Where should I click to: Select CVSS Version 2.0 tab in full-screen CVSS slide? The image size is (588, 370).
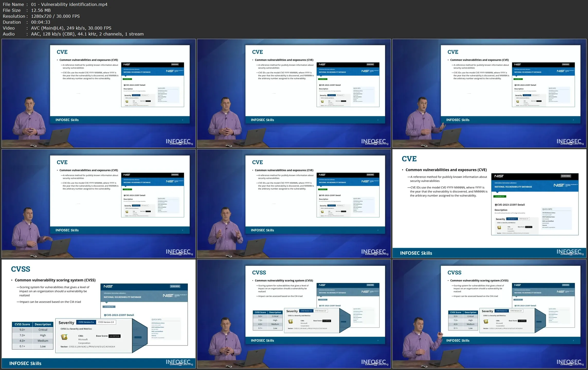(106, 322)
